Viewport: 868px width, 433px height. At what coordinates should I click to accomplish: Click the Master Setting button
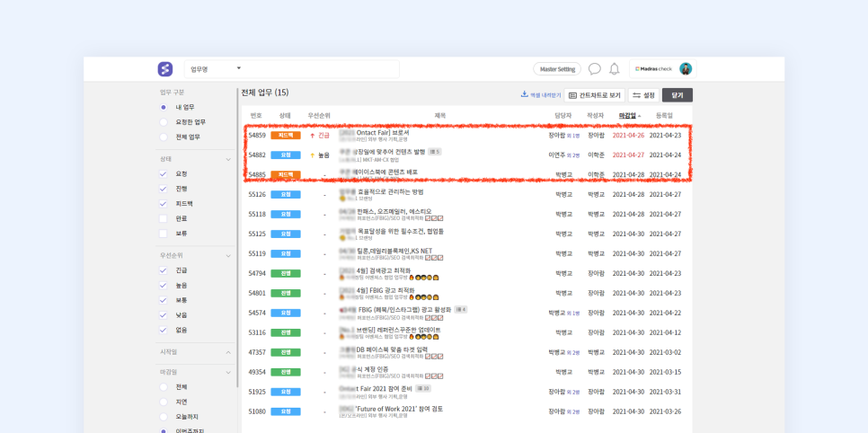[x=557, y=69]
